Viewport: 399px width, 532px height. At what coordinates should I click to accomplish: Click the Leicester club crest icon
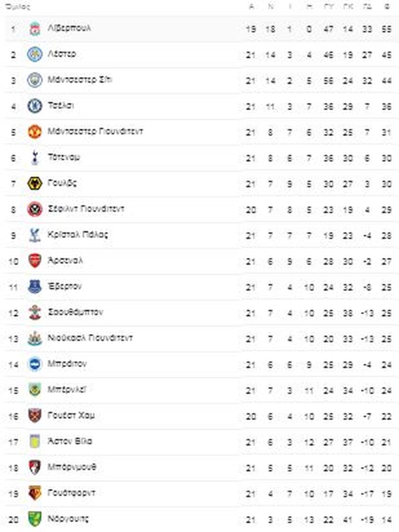pyautogui.click(x=35, y=55)
